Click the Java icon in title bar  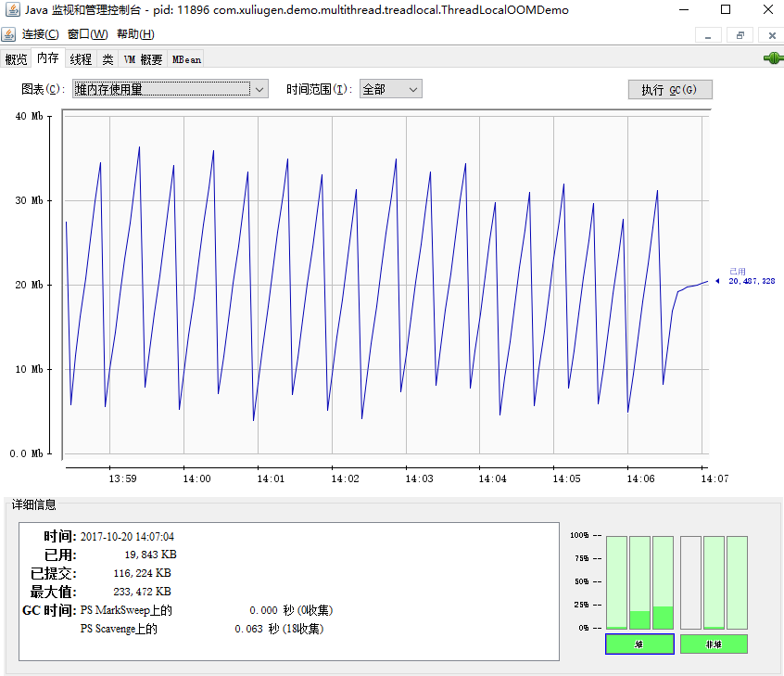pos(11,10)
